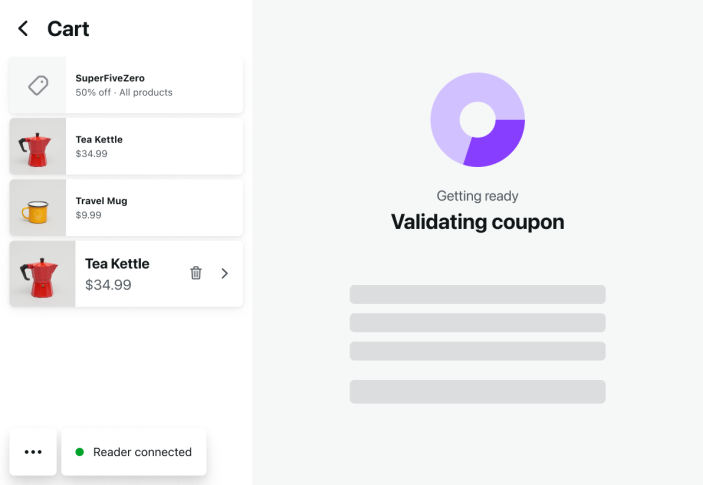Click the small Tea Kettle image above Travel Mug
The height and width of the screenshot is (485, 703).
tap(37, 147)
